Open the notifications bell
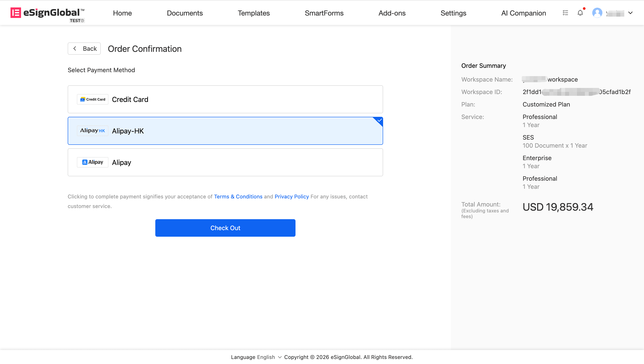644x364 pixels. [580, 13]
